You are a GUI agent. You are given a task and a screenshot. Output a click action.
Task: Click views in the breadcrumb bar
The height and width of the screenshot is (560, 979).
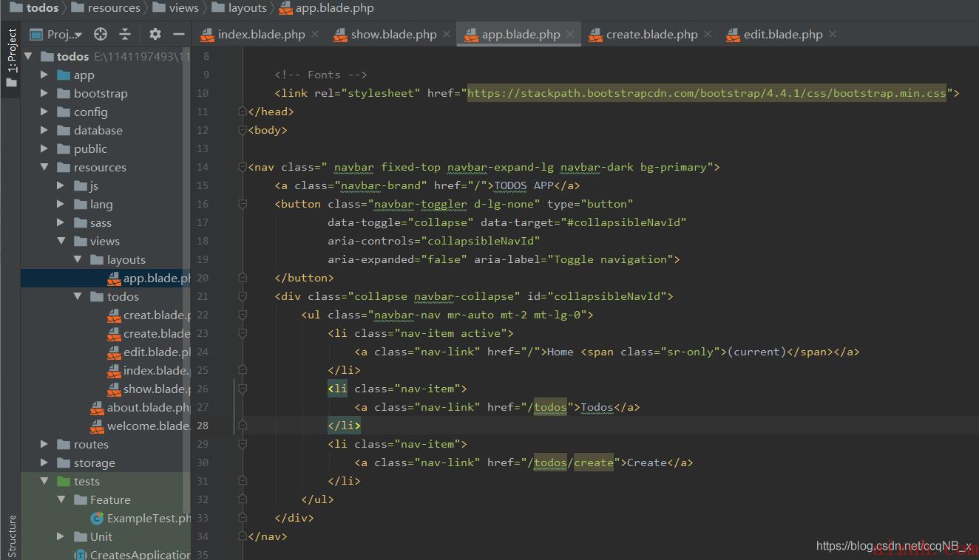(x=175, y=8)
